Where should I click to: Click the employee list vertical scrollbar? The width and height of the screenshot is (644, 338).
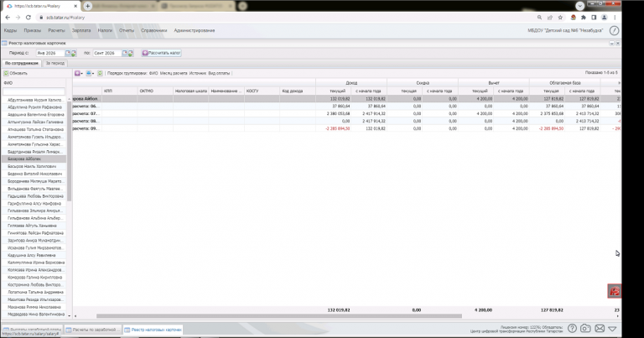click(69, 151)
